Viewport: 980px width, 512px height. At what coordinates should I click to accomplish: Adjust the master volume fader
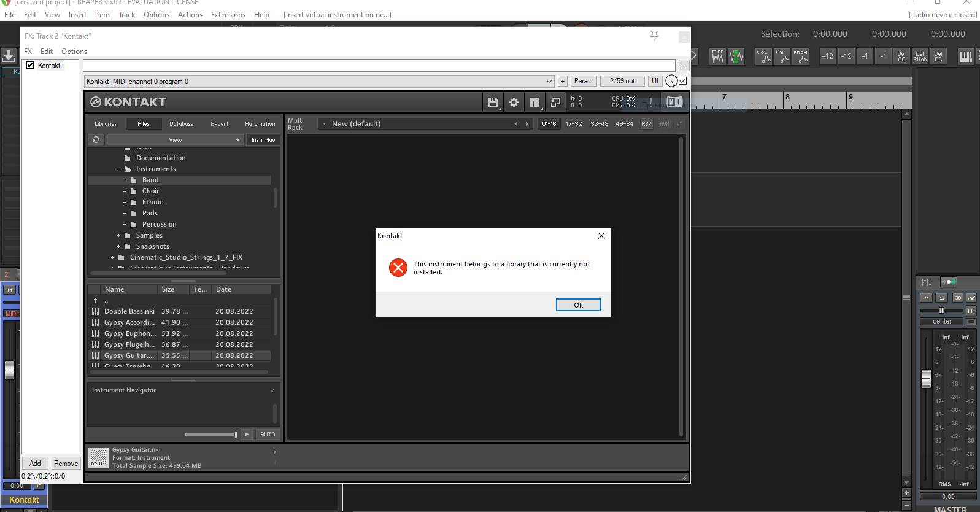926,379
